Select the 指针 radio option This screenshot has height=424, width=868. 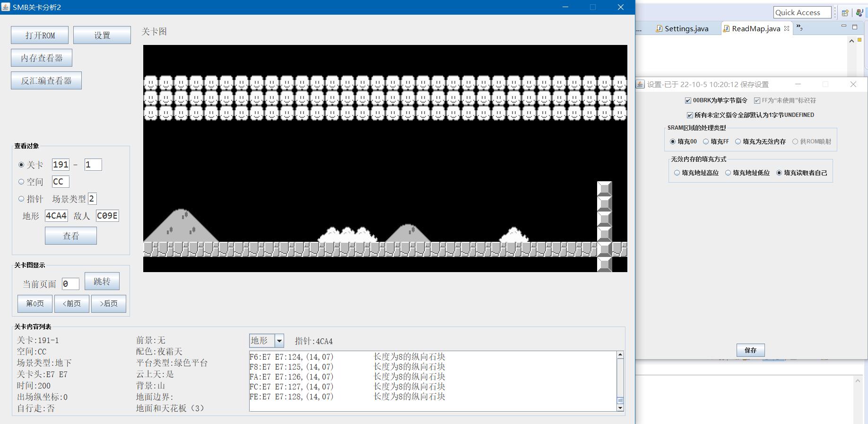pos(21,199)
